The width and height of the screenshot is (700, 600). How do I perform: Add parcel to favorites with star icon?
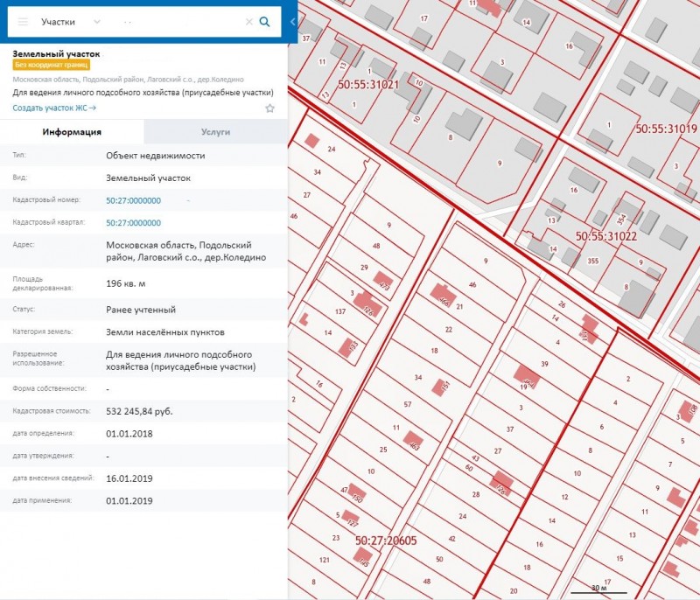(269, 108)
